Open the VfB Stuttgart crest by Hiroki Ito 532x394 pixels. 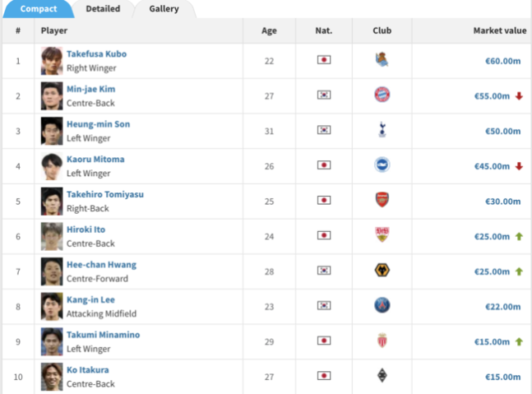(x=382, y=235)
